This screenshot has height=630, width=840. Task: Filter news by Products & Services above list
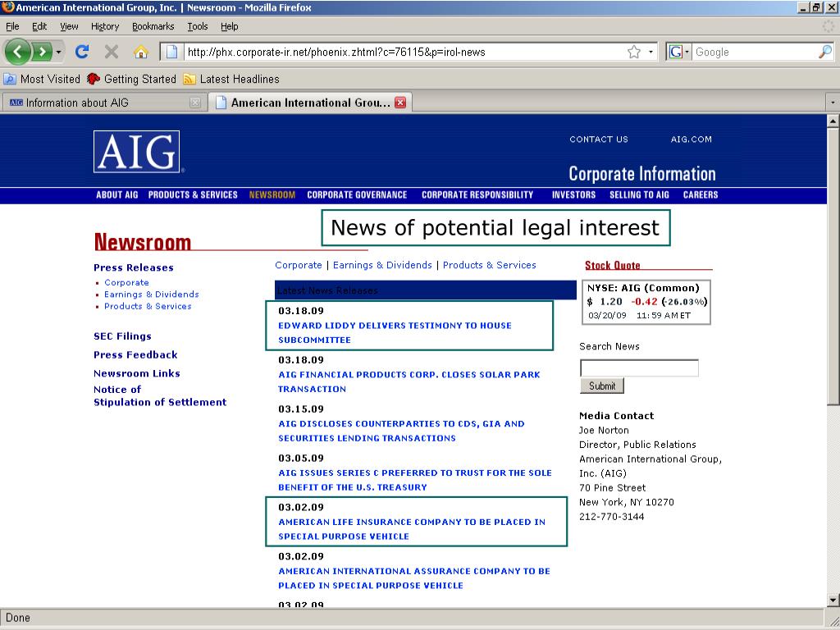pos(489,265)
